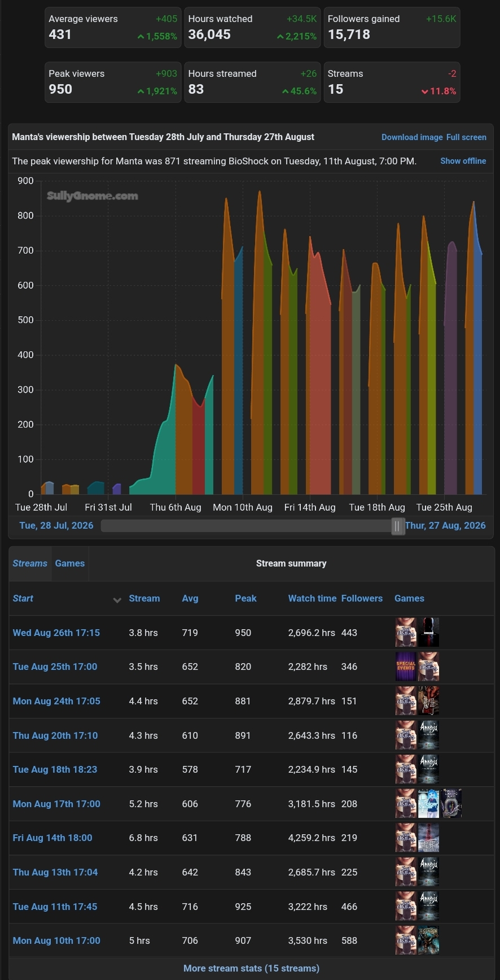Click the Hours watched stat card
The width and height of the screenshot is (500, 980).
[252, 28]
